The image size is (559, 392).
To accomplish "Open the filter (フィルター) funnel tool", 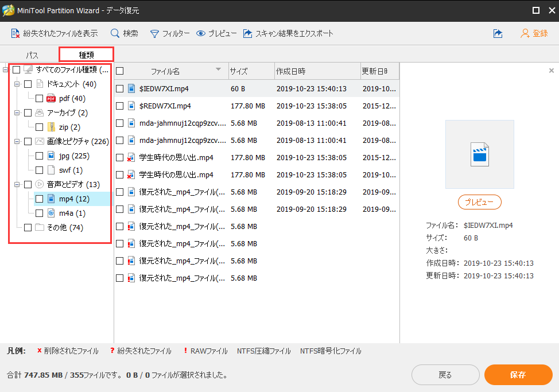I will tap(154, 34).
